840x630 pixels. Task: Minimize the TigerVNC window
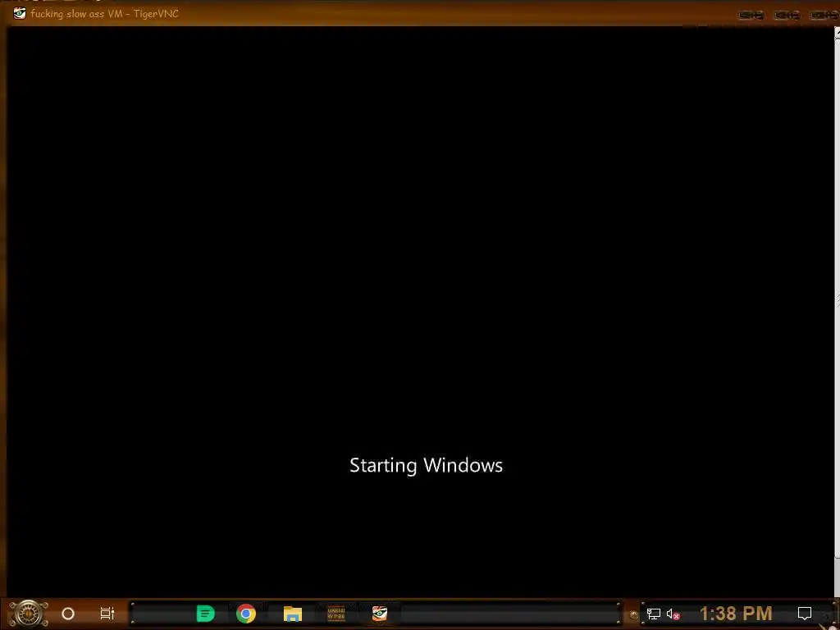(751, 15)
